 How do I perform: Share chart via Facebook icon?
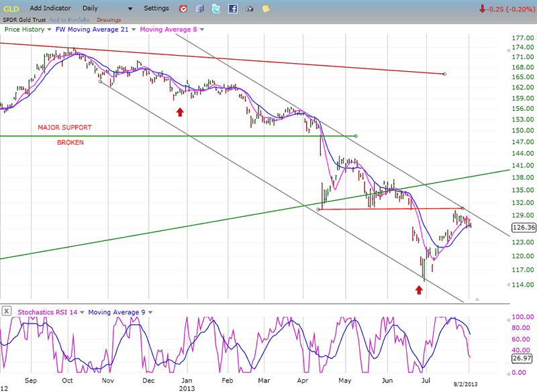[x=233, y=9]
